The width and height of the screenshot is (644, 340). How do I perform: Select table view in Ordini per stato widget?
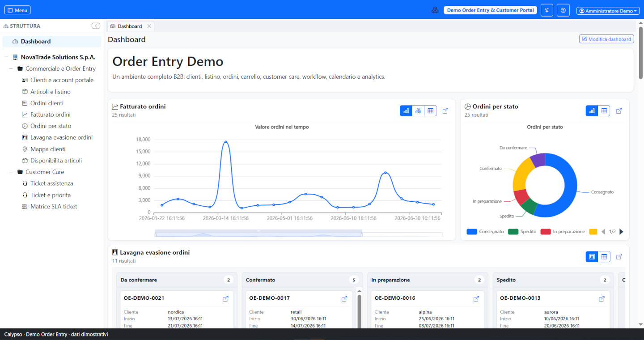pos(604,111)
